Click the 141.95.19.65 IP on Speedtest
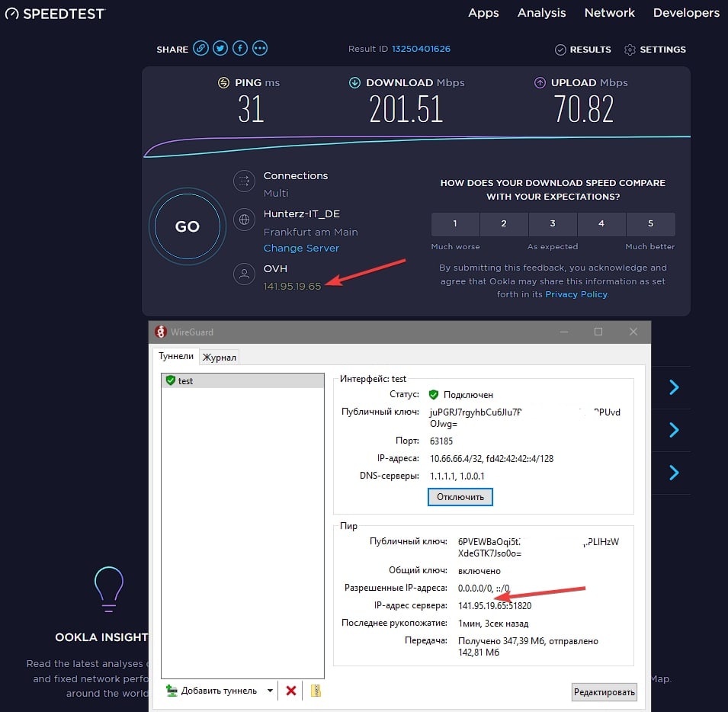Screen dimensions: 728x712 [292, 287]
